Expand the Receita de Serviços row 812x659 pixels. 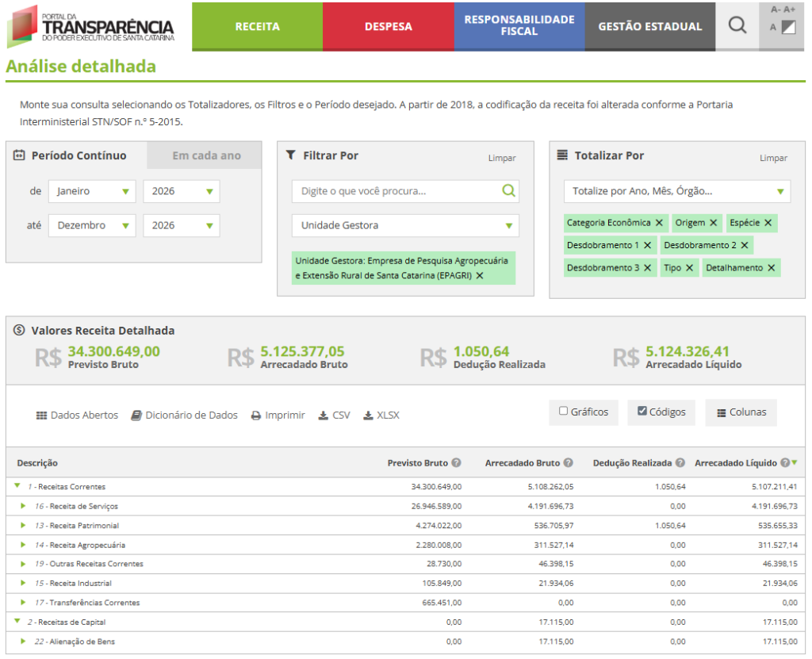(24, 506)
